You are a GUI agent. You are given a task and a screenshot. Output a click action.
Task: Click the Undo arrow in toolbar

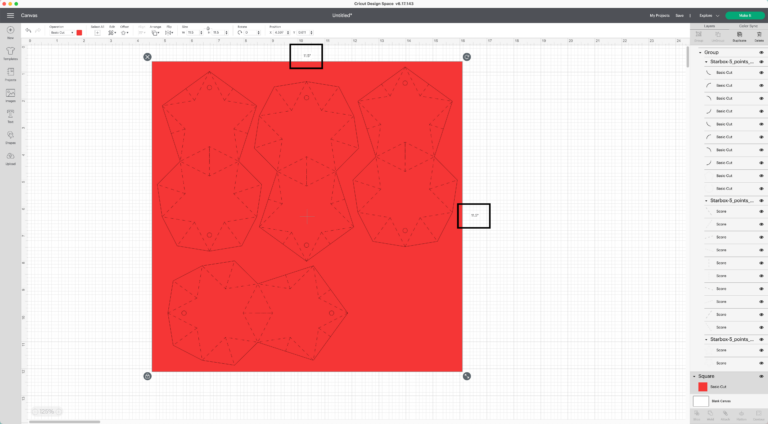[28, 32]
